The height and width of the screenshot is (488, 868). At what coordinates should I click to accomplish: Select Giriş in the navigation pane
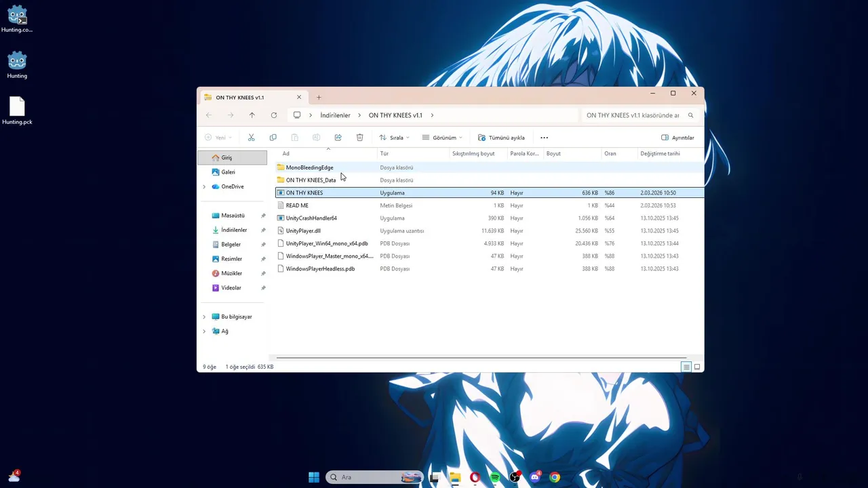(x=233, y=157)
